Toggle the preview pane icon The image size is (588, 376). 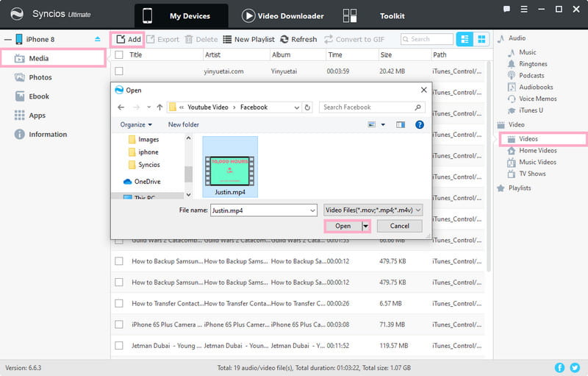(x=401, y=124)
